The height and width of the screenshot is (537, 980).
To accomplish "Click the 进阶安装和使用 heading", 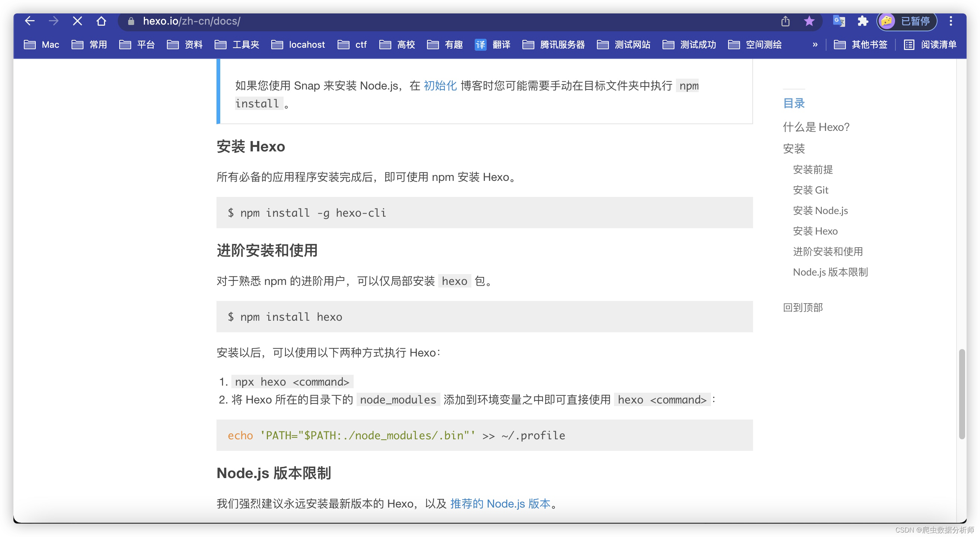I will [x=267, y=250].
